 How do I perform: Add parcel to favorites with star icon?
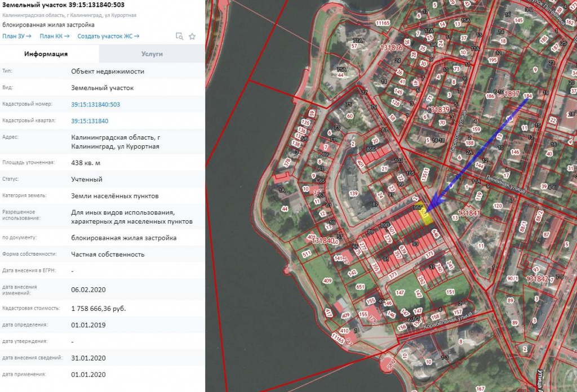pos(192,36)
